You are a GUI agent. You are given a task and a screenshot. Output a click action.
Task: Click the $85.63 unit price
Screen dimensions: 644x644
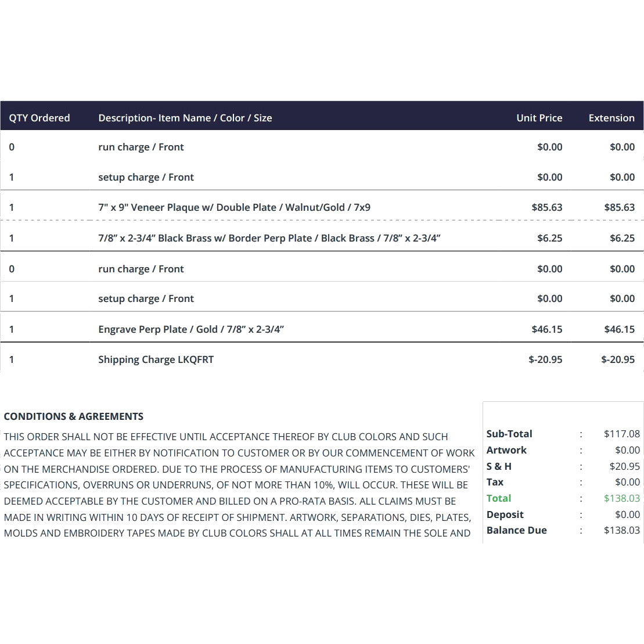click(546, 207)
